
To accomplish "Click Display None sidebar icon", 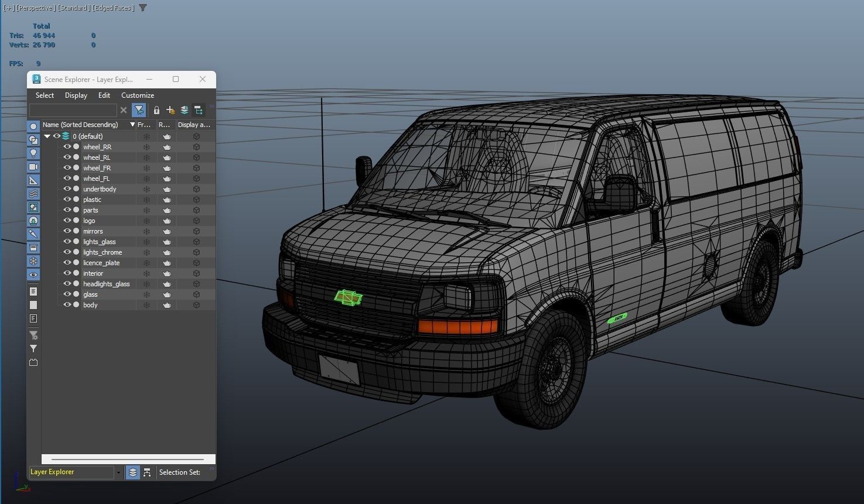I will pyautogui.click(x=33, y=305).
